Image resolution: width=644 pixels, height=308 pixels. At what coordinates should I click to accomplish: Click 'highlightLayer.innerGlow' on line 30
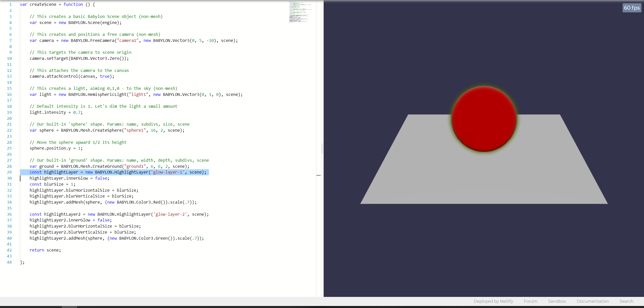pos(59,178)
